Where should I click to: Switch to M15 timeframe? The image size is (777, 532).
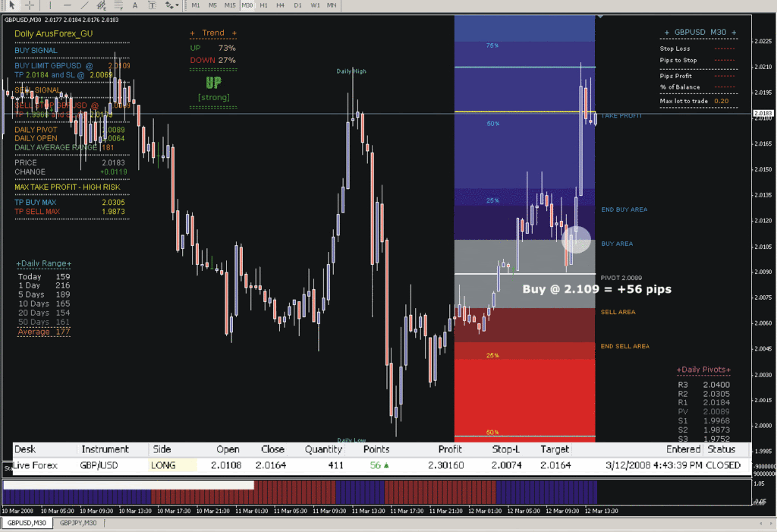[x=230, y=5]
